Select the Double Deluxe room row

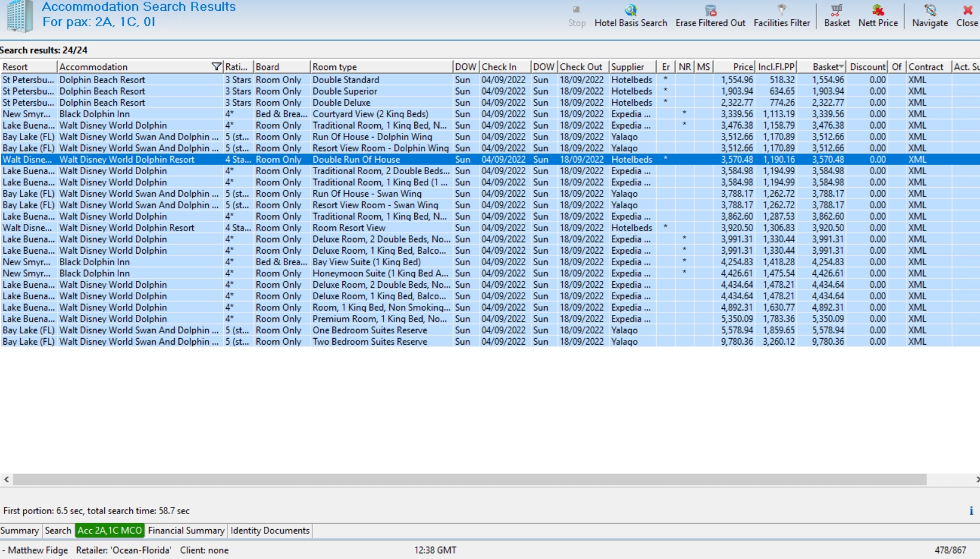tap(490, 103)
